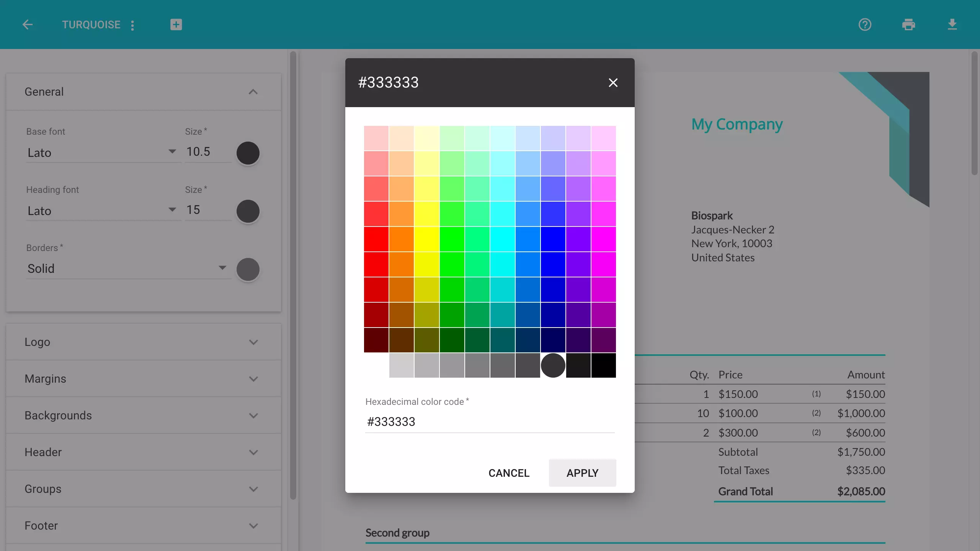Apply the selected color #333333

[x=582, y=473]
